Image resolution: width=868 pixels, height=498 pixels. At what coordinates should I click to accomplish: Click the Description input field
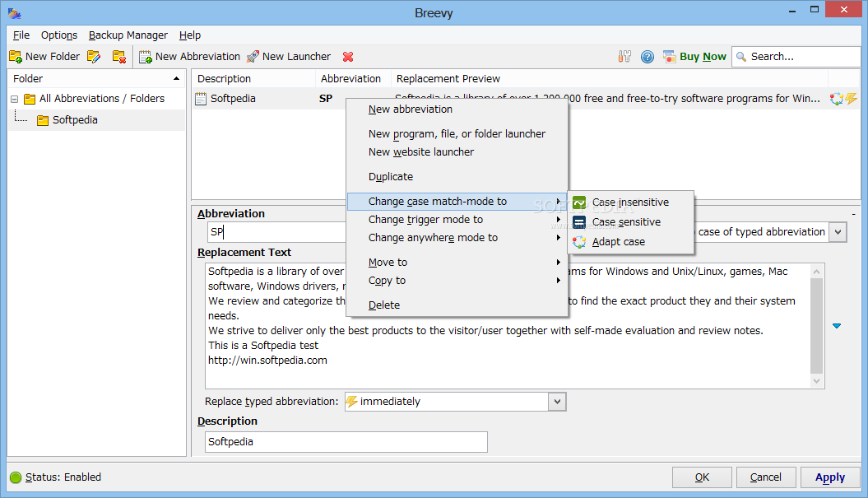coord(346,442)
